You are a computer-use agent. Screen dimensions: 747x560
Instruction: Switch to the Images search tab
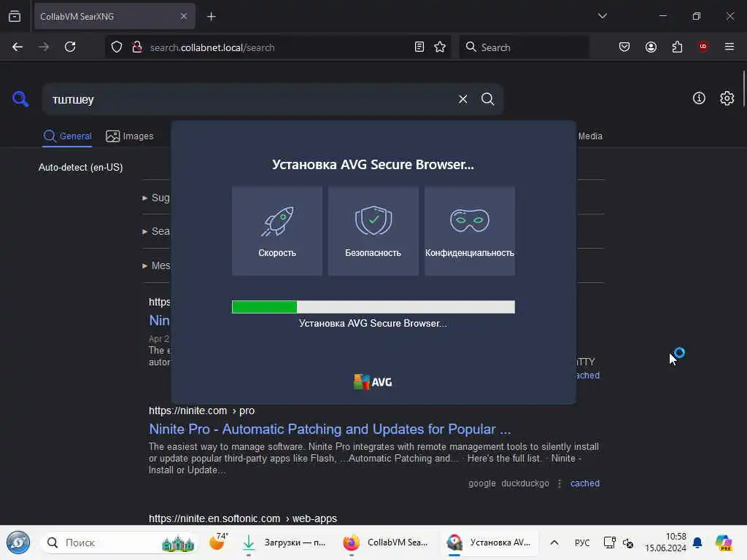click(130, 136)
